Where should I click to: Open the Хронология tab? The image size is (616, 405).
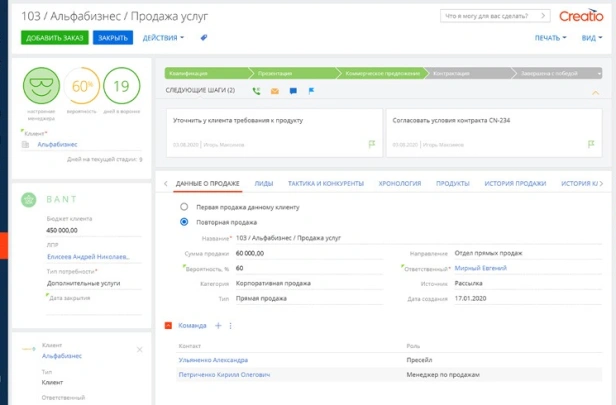[x=400, y=184]
